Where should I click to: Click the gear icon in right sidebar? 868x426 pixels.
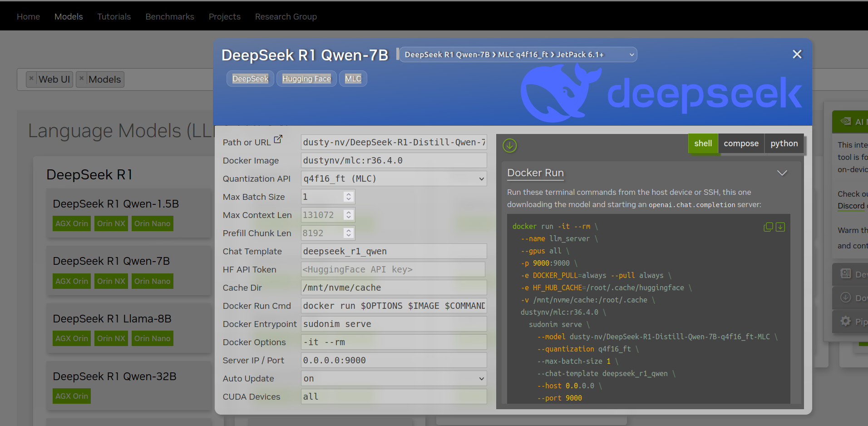(x=845, y=321)
